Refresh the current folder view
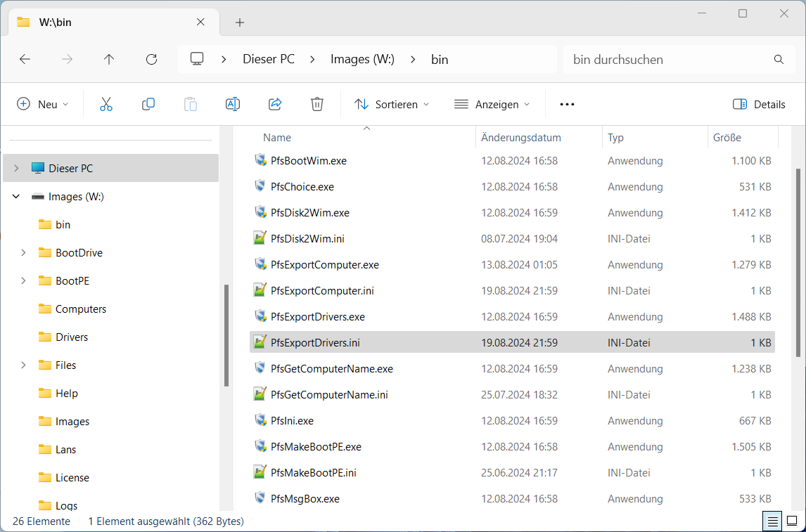Image resolution: width=806 pixels, height=532 pixels. [151, 60]
